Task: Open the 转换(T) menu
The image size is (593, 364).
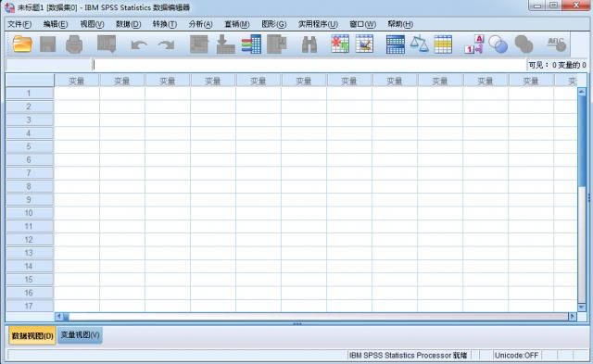Action: 165,24
